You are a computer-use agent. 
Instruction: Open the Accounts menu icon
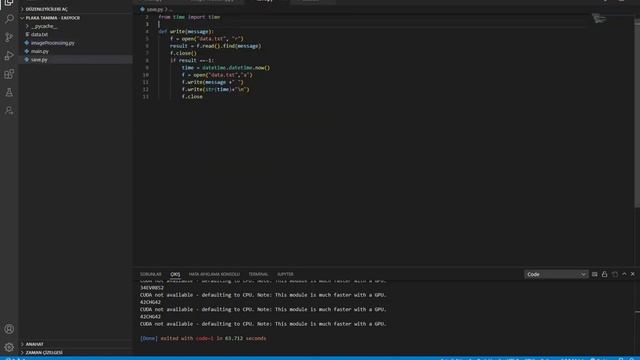tap(9, 329)
